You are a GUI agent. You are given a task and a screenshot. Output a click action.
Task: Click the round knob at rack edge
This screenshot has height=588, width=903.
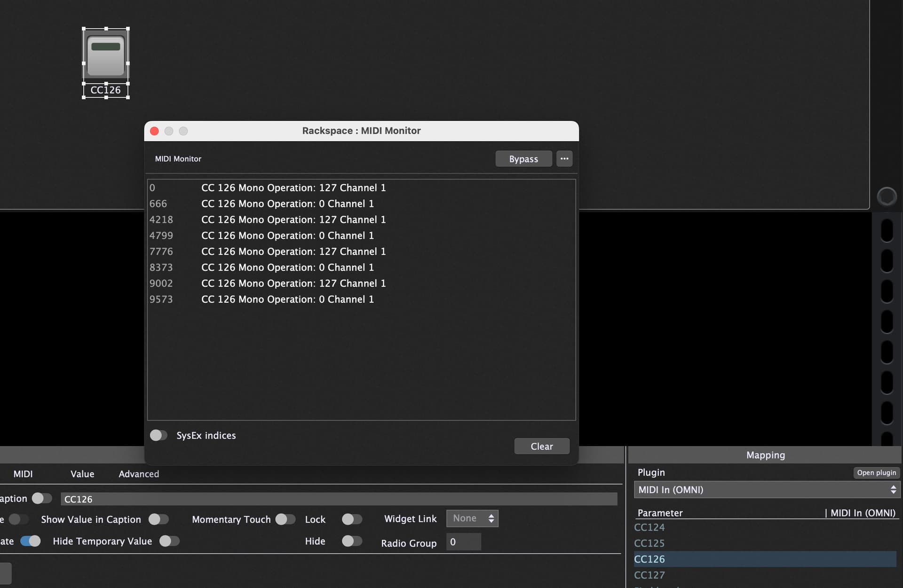pyautogui.click(x=887, y=196)
